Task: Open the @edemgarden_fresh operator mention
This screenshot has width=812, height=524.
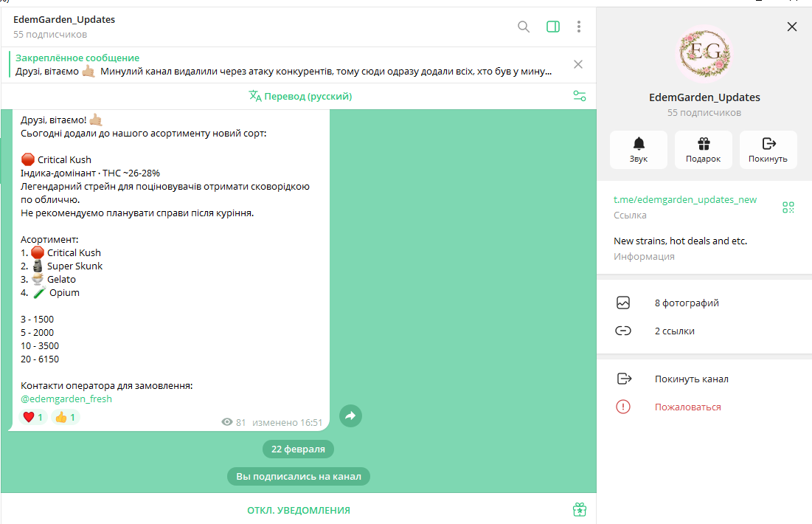Action: click(66, 399)
